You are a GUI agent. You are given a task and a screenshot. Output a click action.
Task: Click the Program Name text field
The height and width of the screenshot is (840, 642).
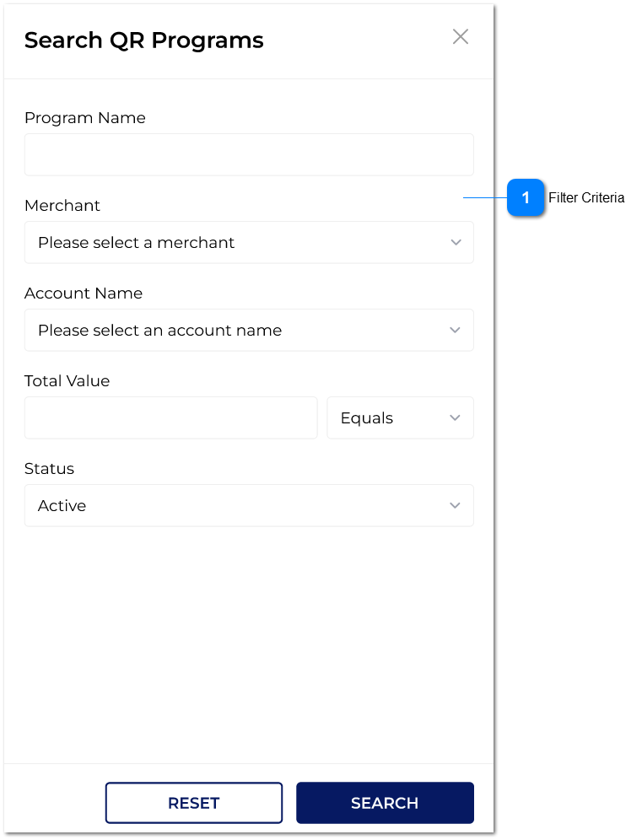click(x=249, y=154)
